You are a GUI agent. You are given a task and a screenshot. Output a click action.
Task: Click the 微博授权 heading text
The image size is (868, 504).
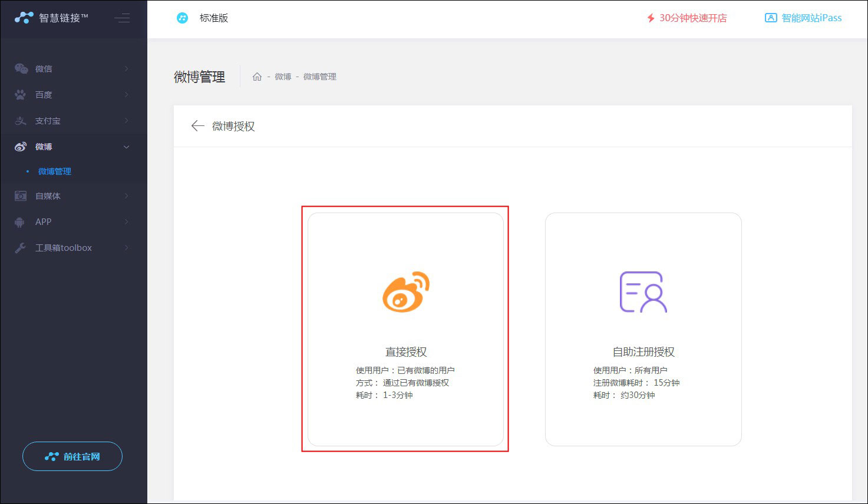point(233,126)
